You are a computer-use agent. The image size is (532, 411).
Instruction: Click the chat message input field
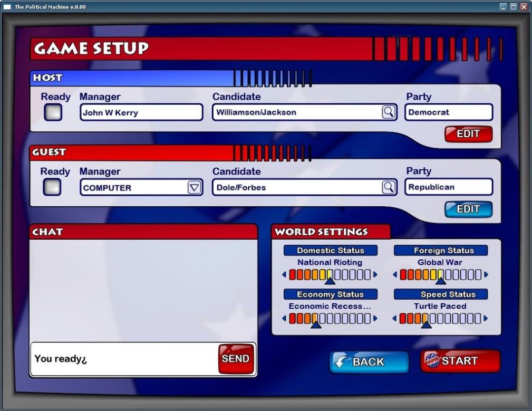pos(124,359)
